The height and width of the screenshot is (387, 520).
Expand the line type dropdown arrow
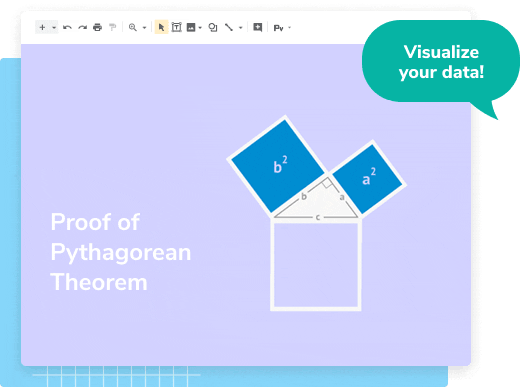pos(240,28)
